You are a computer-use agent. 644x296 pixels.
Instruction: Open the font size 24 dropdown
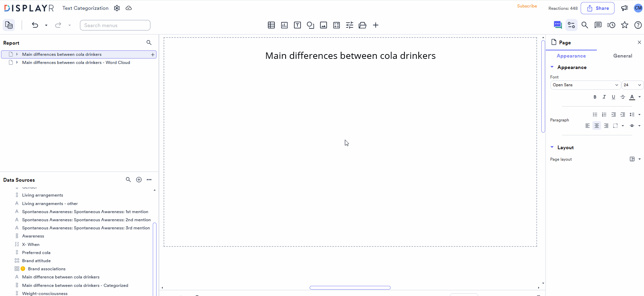(632, 85)
